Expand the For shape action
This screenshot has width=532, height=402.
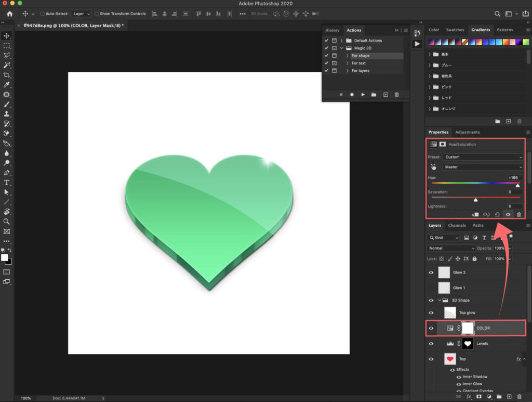coord(347,56)
